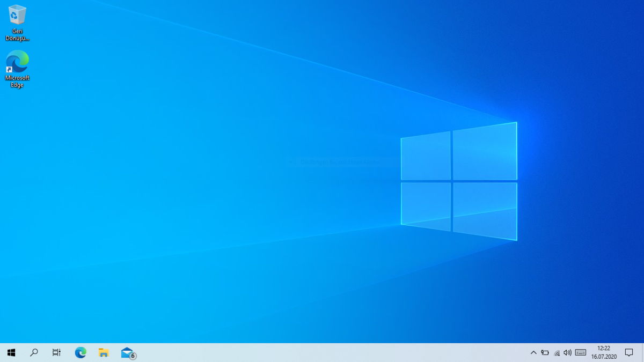644x362 pixels.
Task: Open the Start menu
Action: [10, 352]
